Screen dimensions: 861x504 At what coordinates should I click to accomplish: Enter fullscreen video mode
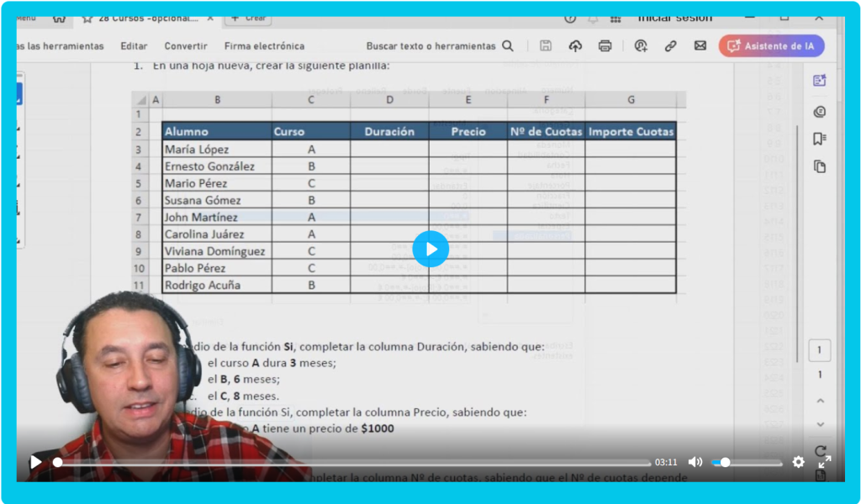click(825, 462)
